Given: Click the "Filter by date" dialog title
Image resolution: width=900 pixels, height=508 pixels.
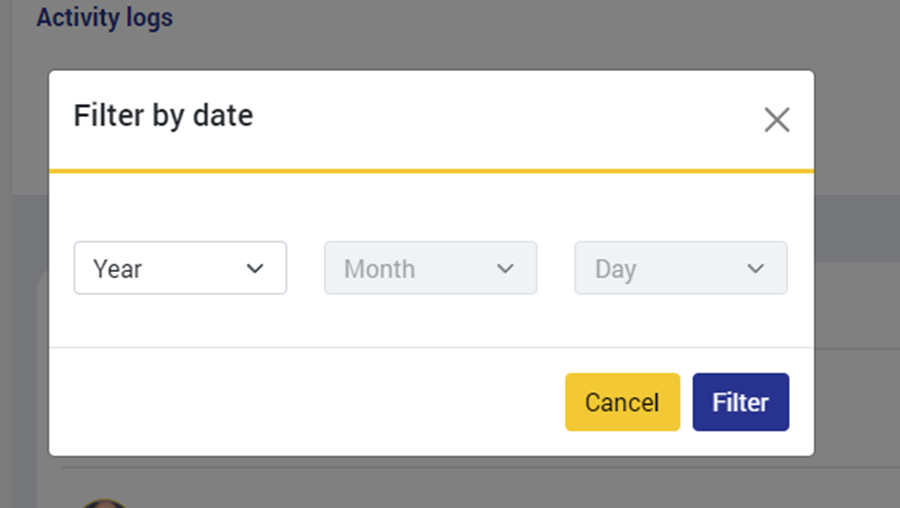Looking at the screenshot, I should (x=163, y=116).
